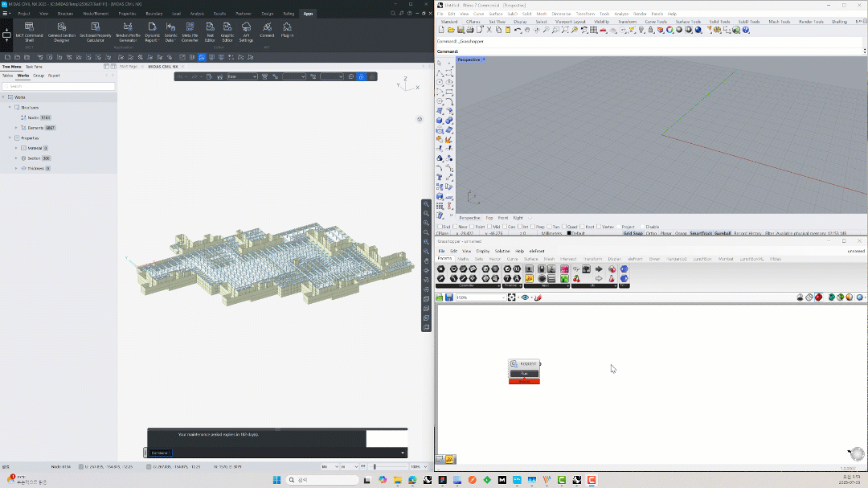Adjust MIDAS zoom slider in status bar

[375, 466]
